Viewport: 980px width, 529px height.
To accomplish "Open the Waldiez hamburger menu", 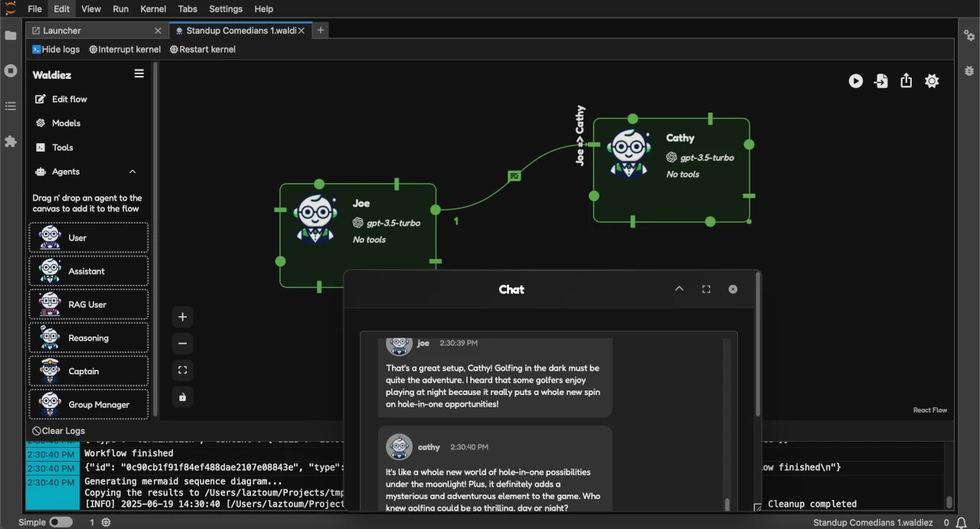I will (139, 73).
